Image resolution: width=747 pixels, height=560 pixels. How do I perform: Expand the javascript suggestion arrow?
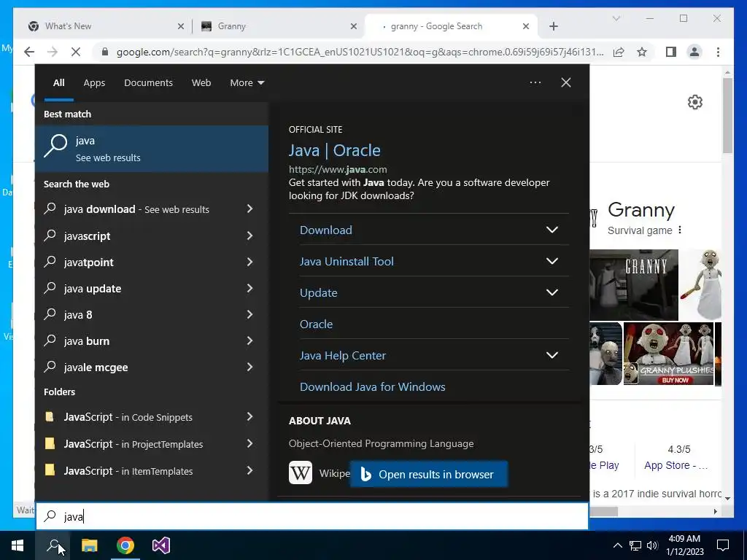click(x=249, y=236)
